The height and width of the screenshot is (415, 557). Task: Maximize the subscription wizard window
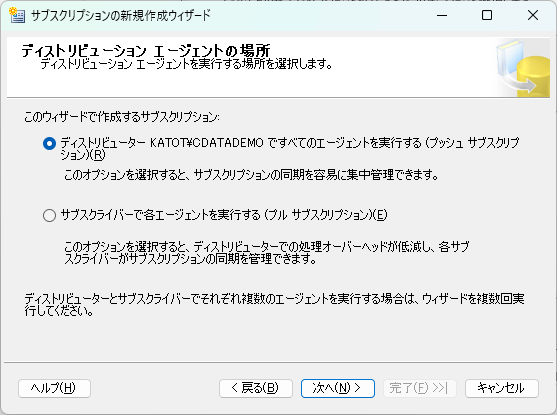pos(487,15)
